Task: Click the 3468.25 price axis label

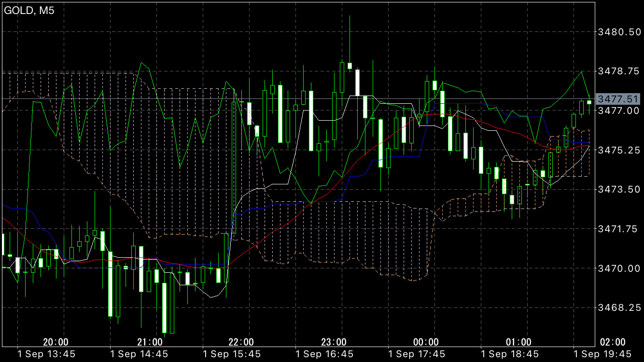Action: pos(619,308)
